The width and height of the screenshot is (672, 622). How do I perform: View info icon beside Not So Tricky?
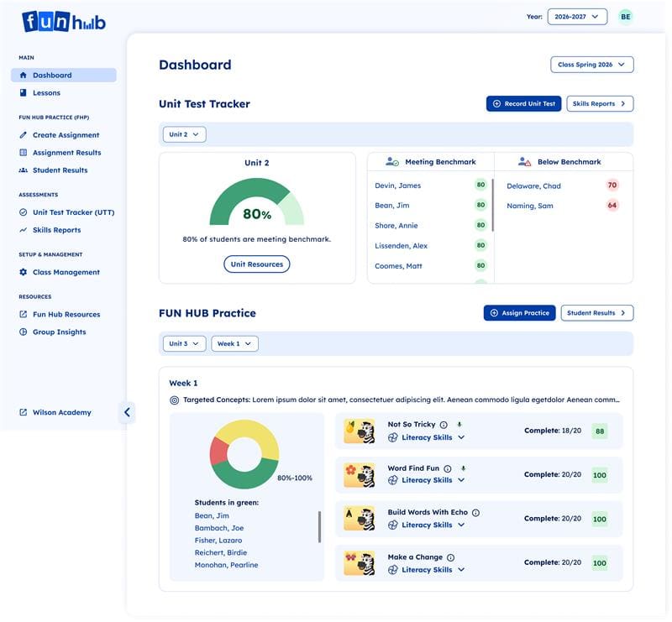[445, 423]
